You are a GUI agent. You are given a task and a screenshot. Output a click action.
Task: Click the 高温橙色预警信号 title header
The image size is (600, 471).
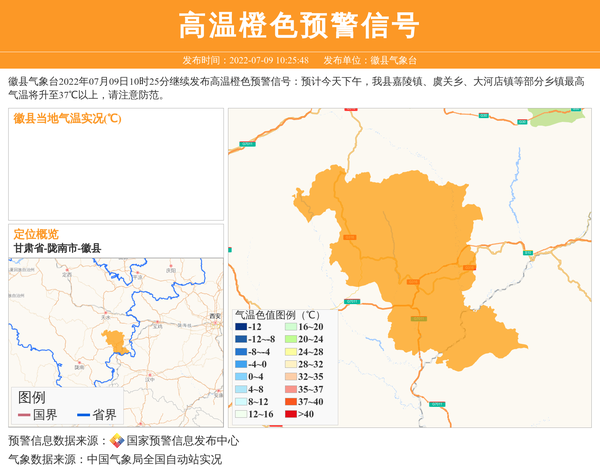[x=299, y=25]
